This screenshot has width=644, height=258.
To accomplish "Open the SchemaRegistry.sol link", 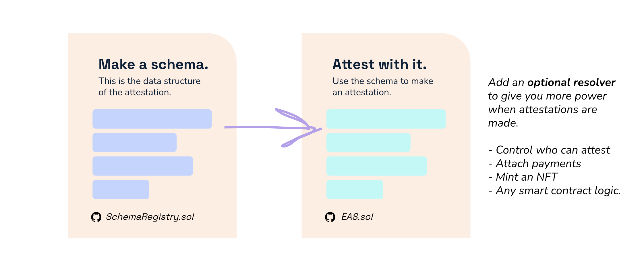I will click(150, 217).
